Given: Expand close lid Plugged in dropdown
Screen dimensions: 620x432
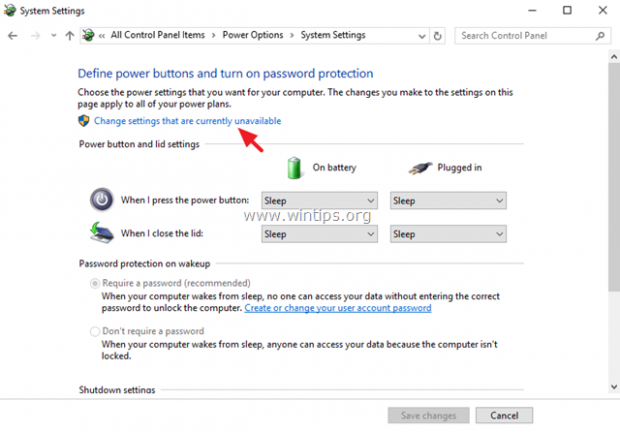Looking at the screenshot, I should 448,234.
